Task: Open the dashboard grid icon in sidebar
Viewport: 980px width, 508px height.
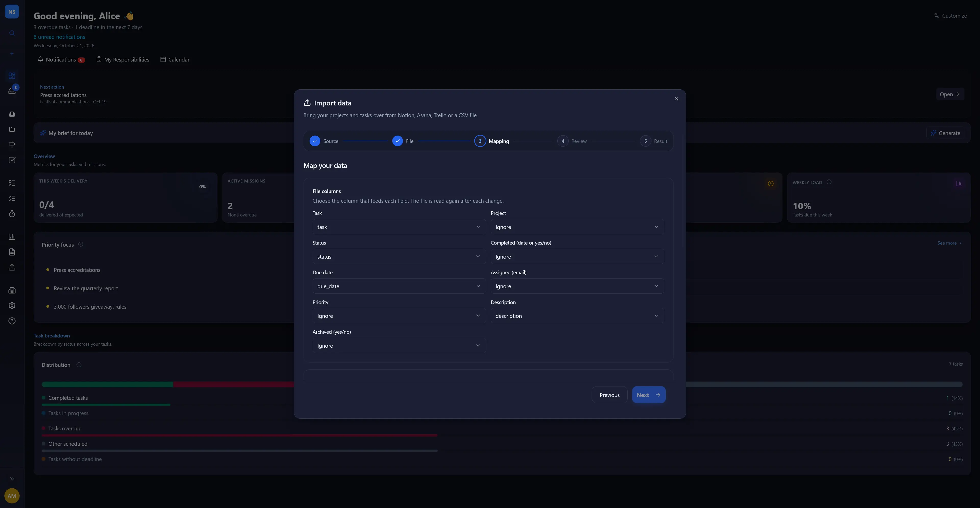Action: [12, 76]
